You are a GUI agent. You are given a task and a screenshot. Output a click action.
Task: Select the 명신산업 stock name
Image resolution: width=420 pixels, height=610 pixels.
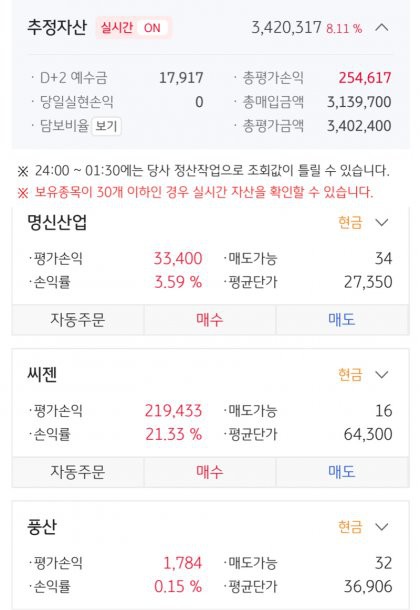click(x=57, y=223)
